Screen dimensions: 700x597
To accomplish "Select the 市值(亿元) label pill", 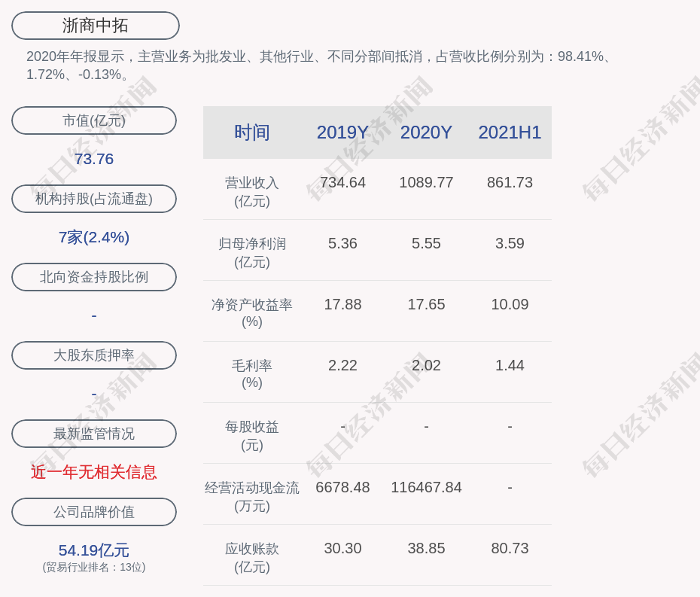I will [94, 120].
